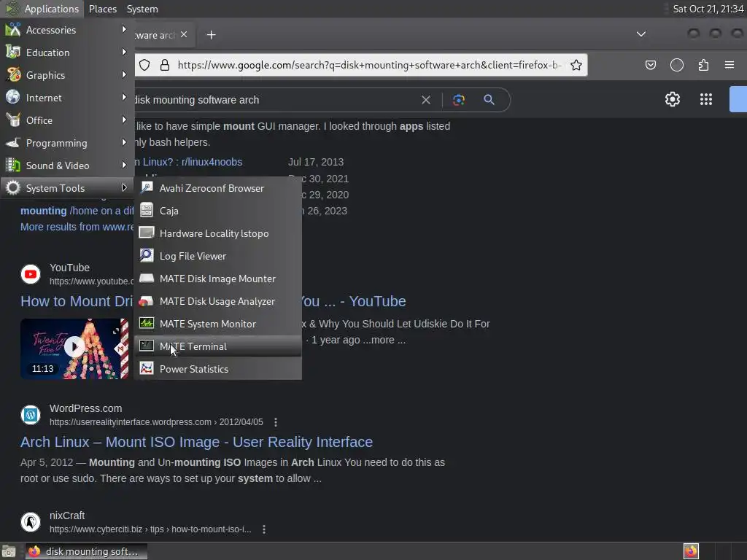
Task: Click the clock in the top panel
Action: (708, 9)
